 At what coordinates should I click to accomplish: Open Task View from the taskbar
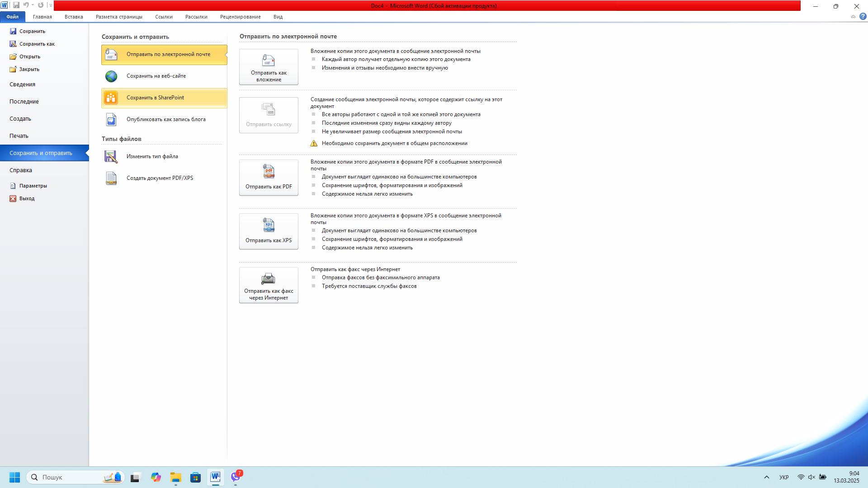136,477
